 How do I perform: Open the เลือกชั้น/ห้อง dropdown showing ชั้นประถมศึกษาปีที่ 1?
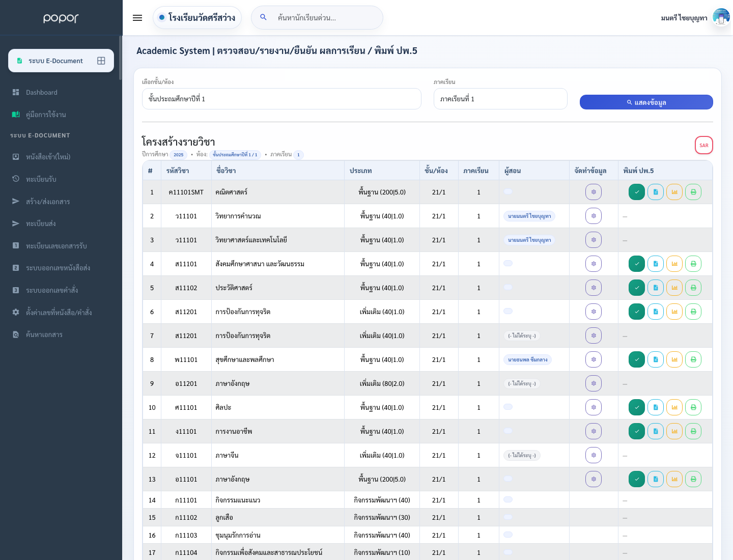pos(281,99)
